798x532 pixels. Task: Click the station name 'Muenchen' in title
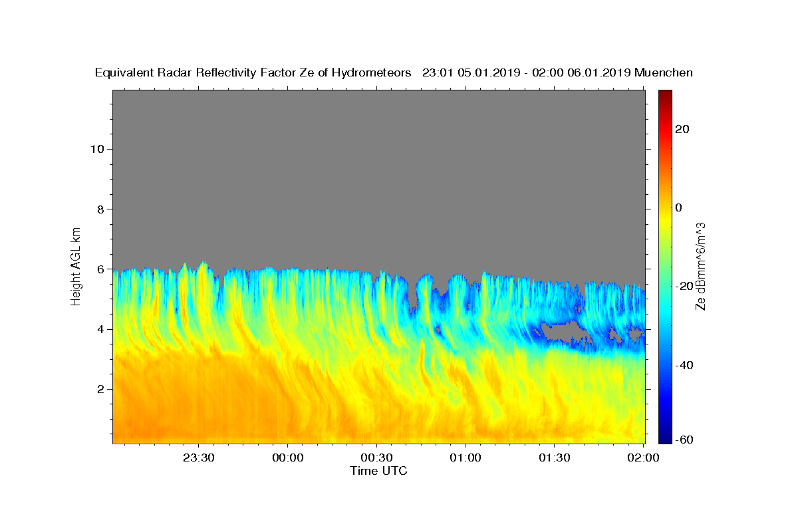(664, 73)
